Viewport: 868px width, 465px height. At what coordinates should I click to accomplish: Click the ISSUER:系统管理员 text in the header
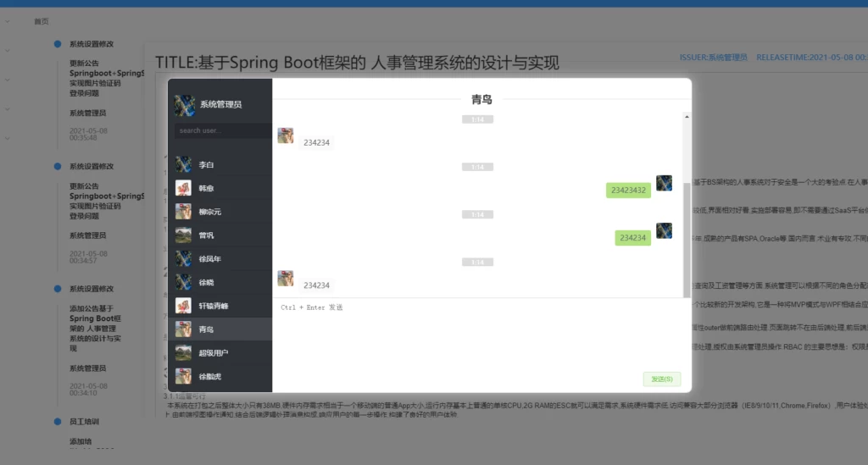[713, 58]
